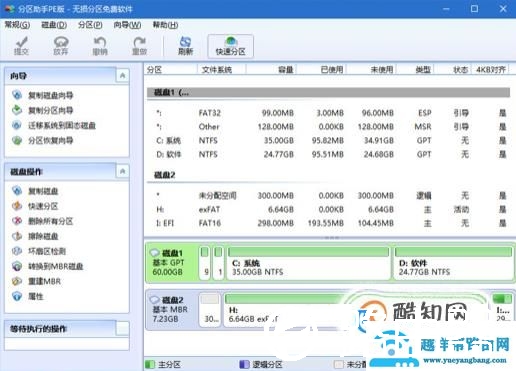The image size is (516, 371).
Task: Click the 状态 column header
Action: tap(453, 69)
